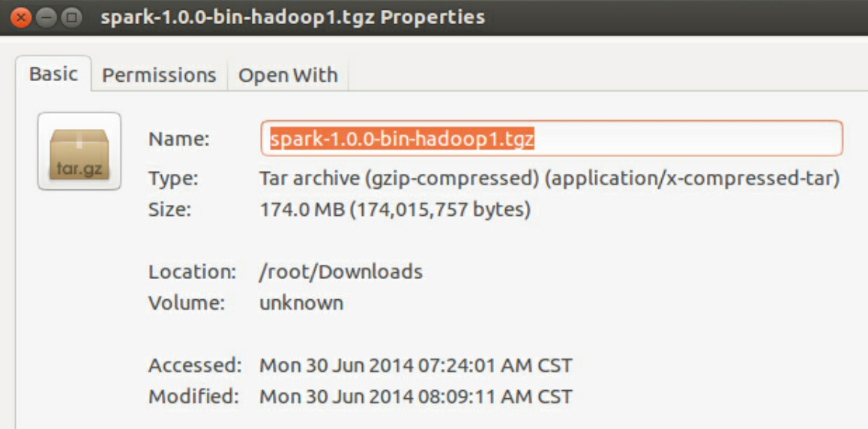Click the Modified timestamp 08:09:11 AM

pyautogui.click(x=415, y=396)
